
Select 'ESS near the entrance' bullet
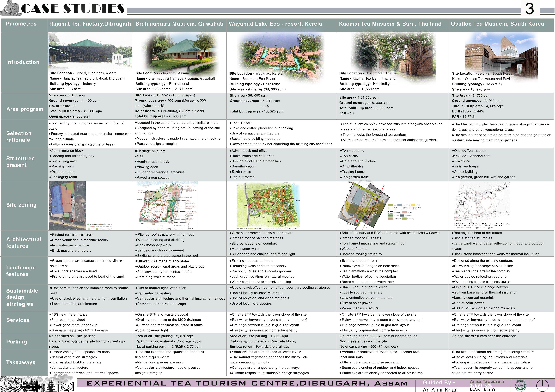68,314
